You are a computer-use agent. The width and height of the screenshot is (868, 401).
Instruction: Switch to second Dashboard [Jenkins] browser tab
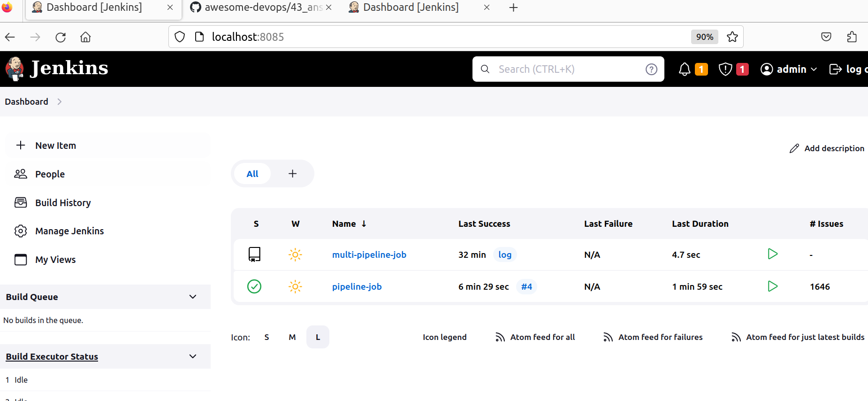(411, 8)
